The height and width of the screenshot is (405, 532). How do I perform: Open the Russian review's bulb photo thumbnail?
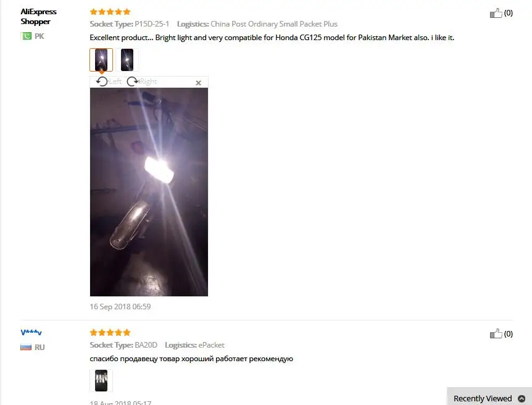101,380
